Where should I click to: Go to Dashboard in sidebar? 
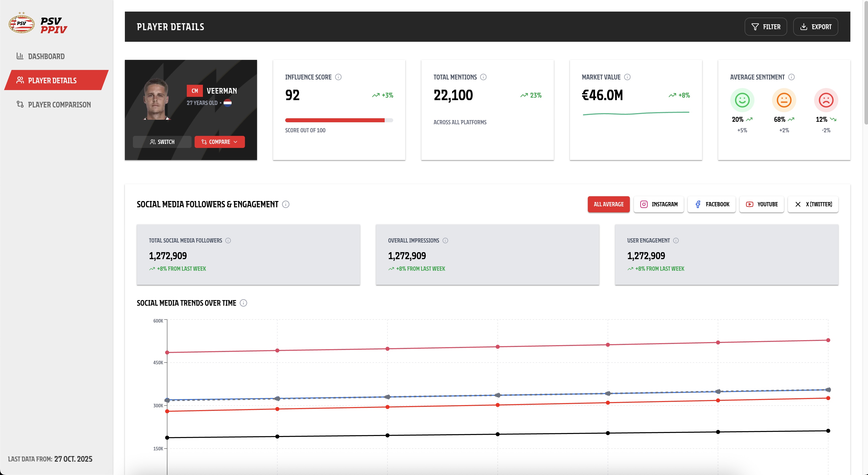tap(46, 57)
